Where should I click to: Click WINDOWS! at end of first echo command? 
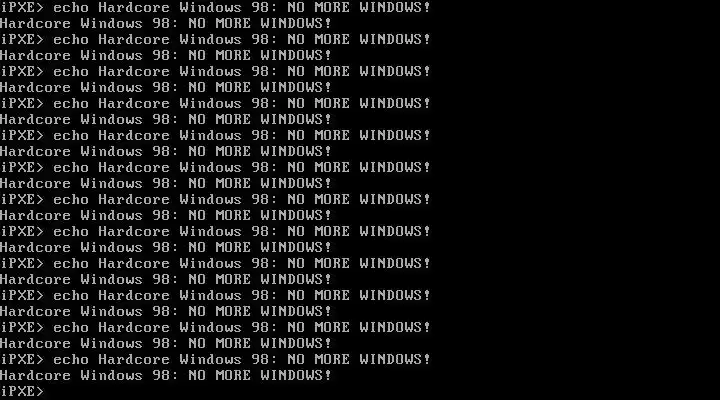[x=395, y=7]
